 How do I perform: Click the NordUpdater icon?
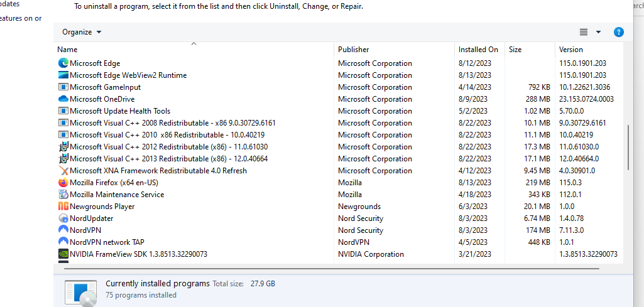tap(63, 218)
